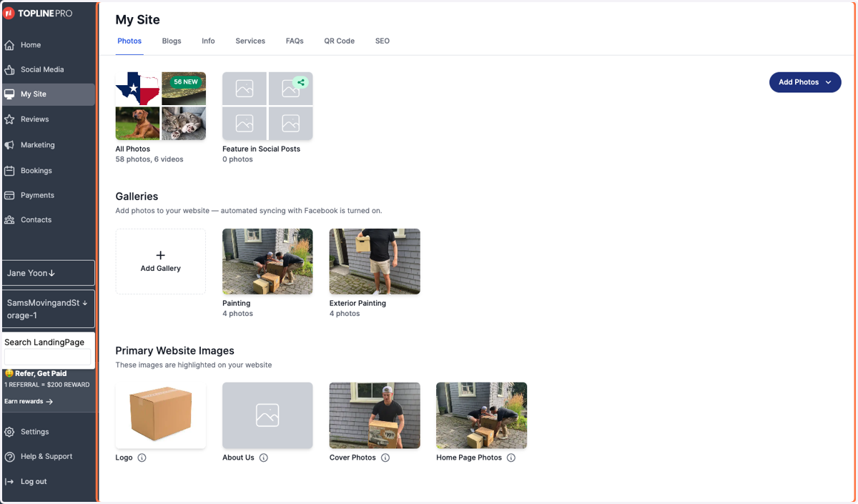The image size is (858, 504).
Task: Open the Info tab
Action: click(x=208, y=41)
